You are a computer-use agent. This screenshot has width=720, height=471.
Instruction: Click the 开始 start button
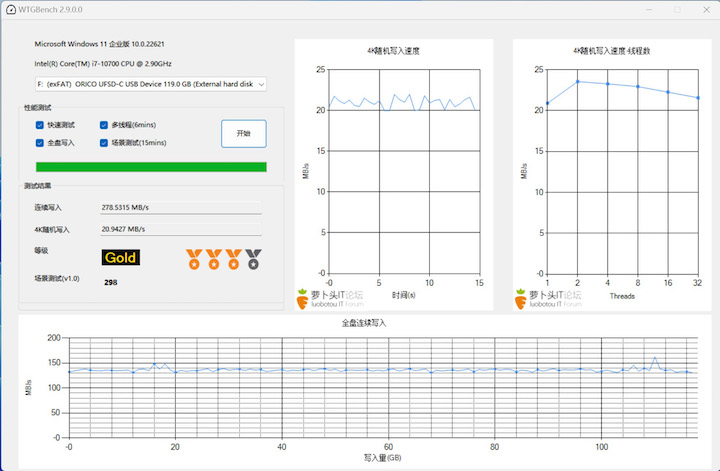point(243,133)
